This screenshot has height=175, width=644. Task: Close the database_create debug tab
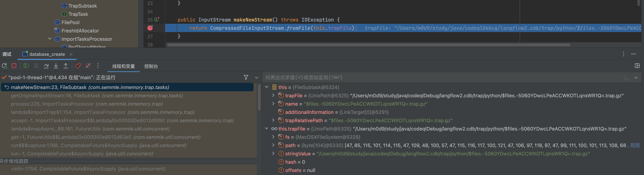[71, 54]
